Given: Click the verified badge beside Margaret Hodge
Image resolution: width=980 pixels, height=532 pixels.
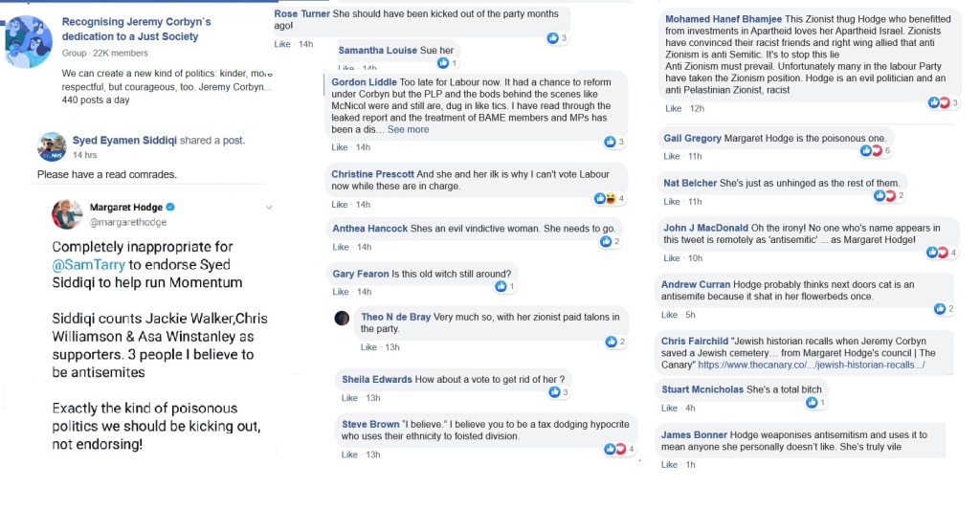Looking at the screenshot, I should [170, 208].
